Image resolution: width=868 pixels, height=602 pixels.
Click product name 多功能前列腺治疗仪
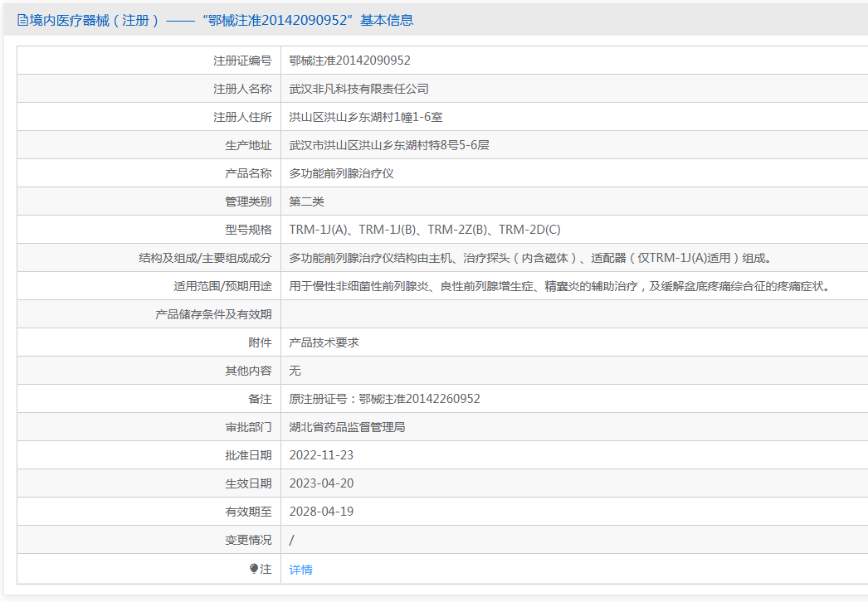click(342, 173)
